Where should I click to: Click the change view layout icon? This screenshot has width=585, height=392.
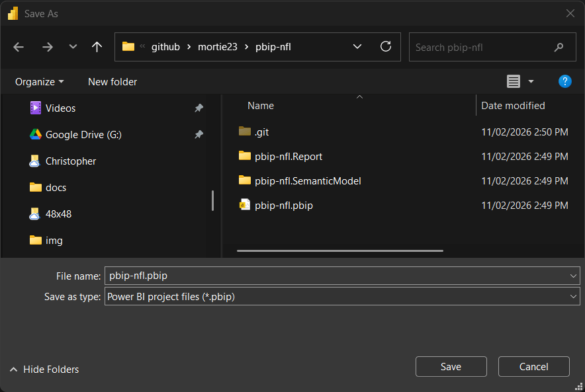[x=514, y=81]
